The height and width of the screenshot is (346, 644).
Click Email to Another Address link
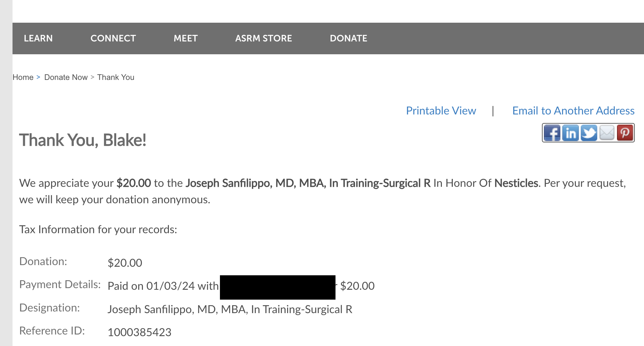tap(573, 111)
